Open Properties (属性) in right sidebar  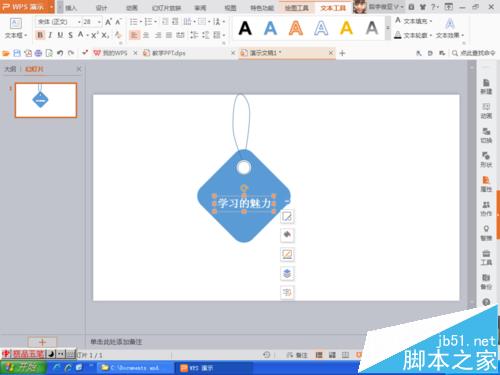486,184
